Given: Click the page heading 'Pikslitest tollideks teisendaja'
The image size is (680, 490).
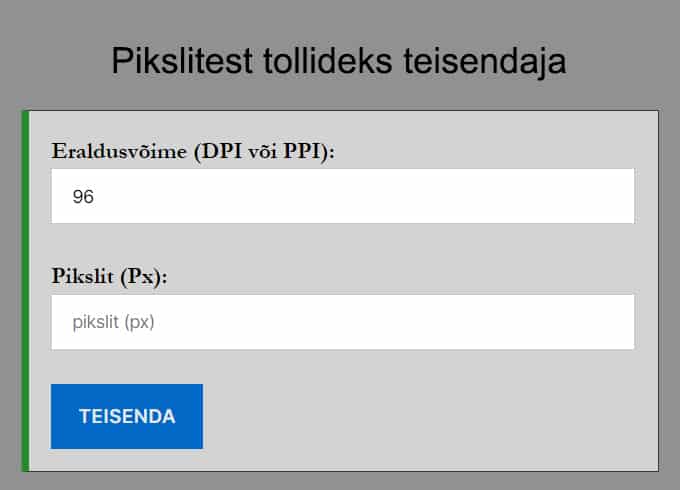Looking at the screenshot, I should coord(339,61).
